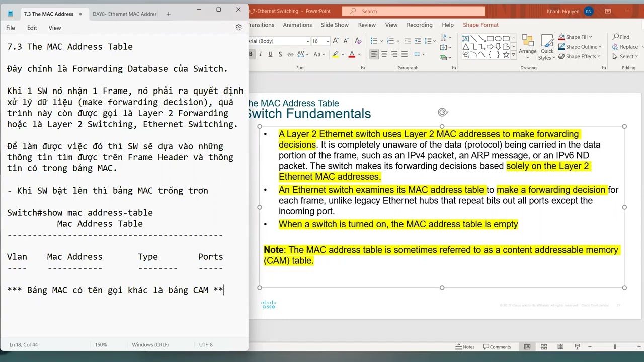Viewport: 644px width, 362px height.
Task: Open Text Direction dropdown
Action: click(445, 37)
